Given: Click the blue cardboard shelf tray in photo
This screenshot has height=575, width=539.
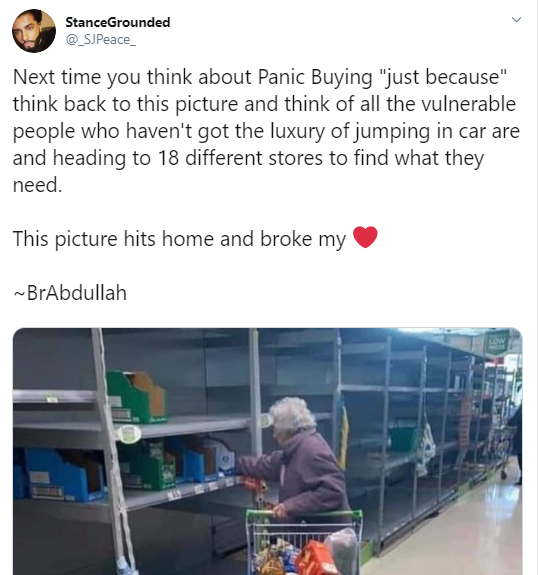Looking at the screenshot, I should click(x=63, y=475).
